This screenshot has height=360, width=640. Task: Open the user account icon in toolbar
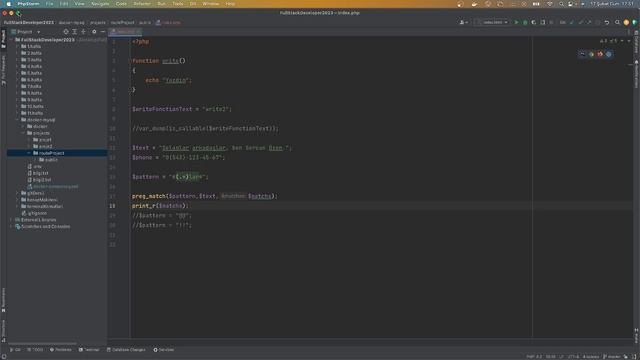pos(463,22)
